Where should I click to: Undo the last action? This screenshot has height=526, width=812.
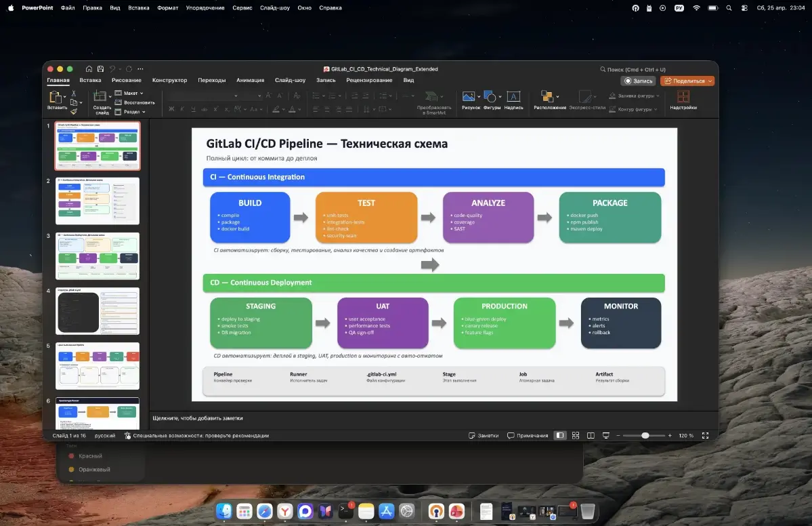(x=112, y=69)
